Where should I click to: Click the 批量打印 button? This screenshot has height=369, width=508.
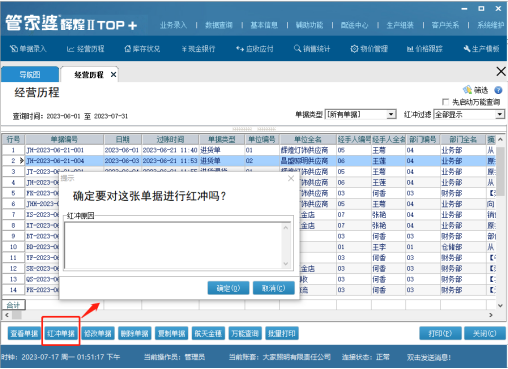[x=282, y=333]
